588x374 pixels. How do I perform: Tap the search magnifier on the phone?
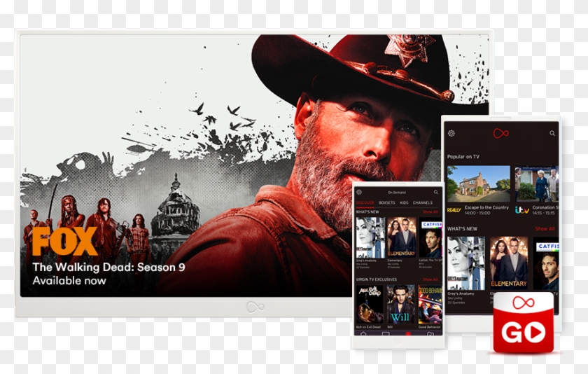[x=436, y=192]
